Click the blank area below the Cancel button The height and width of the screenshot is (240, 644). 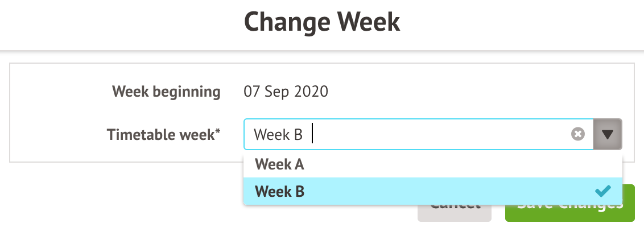[453, 230]
